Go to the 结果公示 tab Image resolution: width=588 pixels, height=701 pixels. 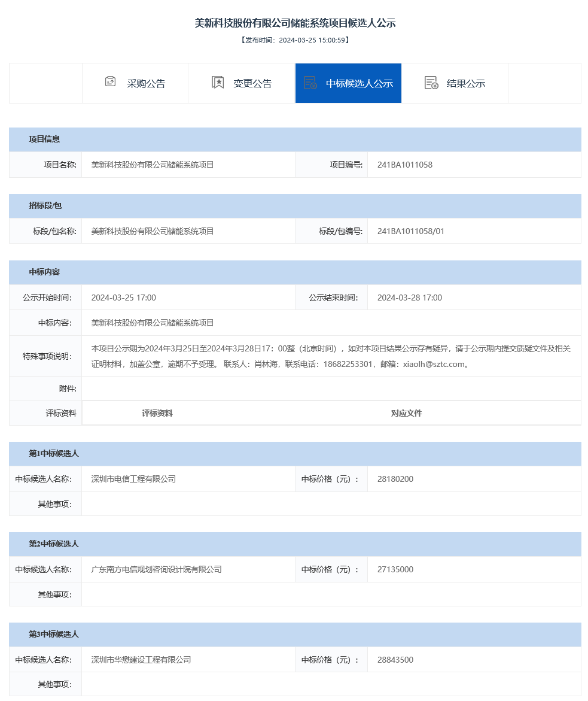(x=466, y=84)
